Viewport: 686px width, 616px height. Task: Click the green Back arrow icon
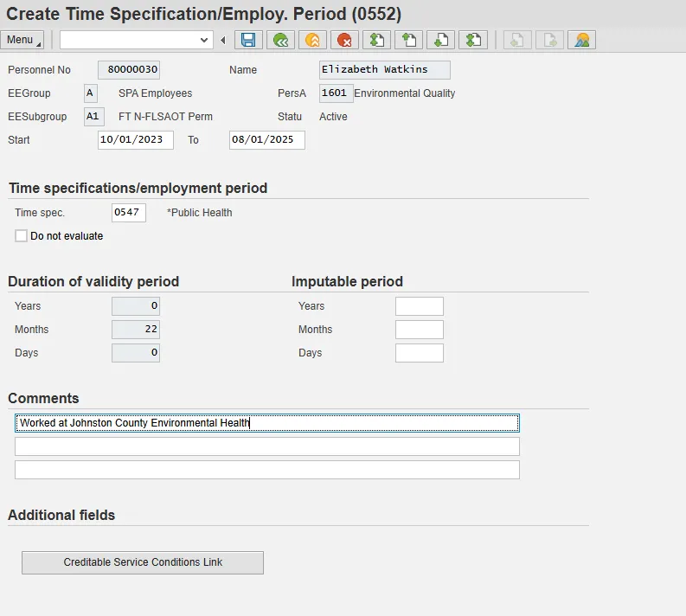click(x=279, y=40)
